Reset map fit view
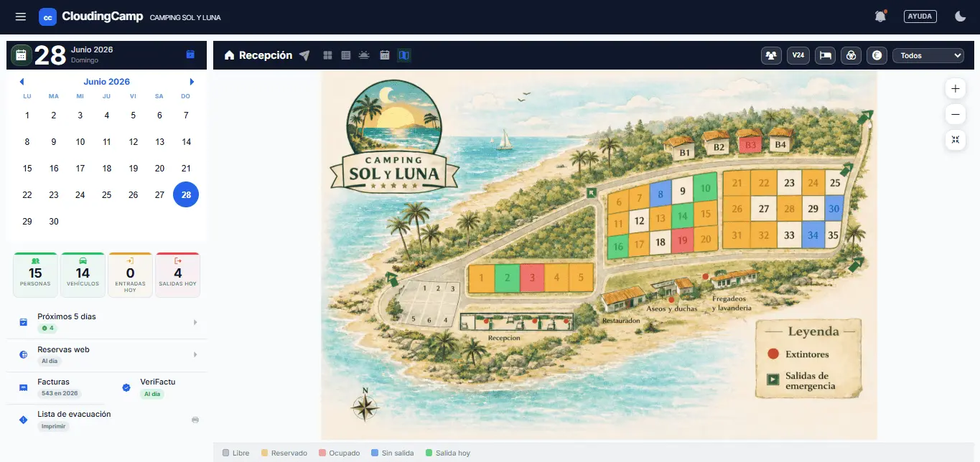Image resolution: width=980 pixels, height=462 pixels. pyautogui.click(x=955, y=139)
